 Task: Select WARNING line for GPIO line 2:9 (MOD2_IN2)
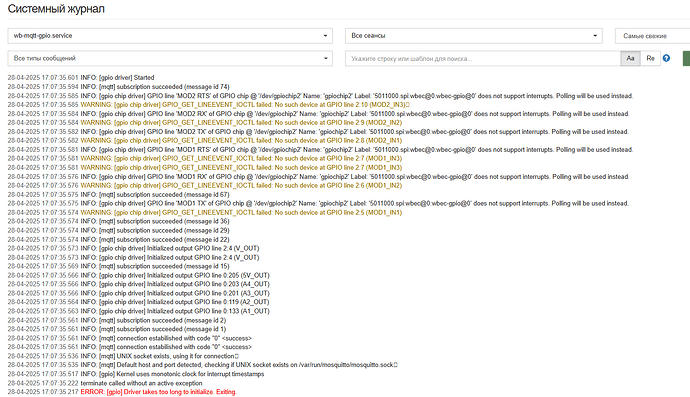click(205, 122)
